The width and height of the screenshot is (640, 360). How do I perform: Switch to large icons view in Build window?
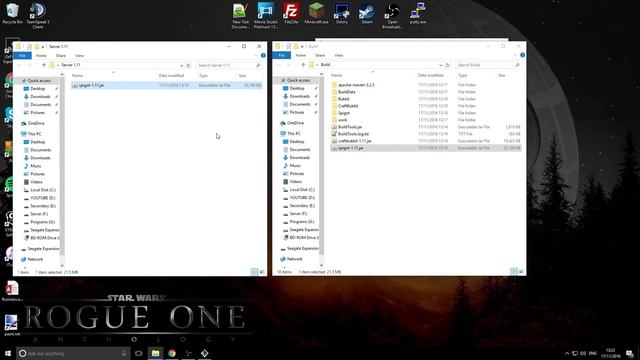tap(521, 271)
